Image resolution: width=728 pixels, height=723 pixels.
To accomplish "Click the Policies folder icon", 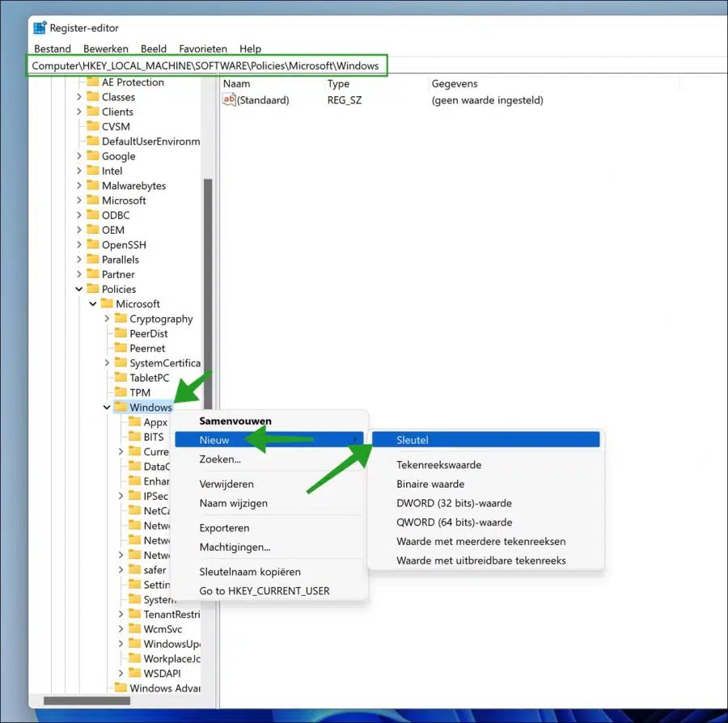I will pyautogui.click(x=93, y=289).
